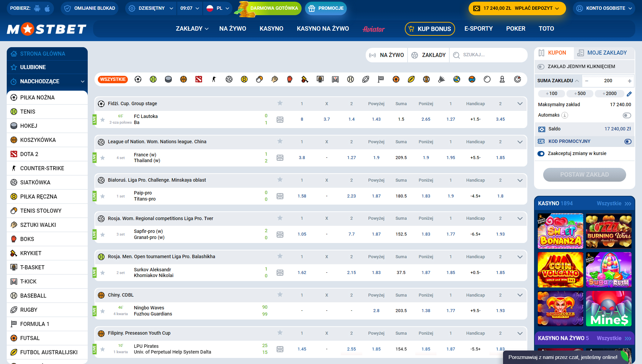Viewport: 642px width, 364px height.
Task: Click the Mostbet logo
Action: [x=47, y=29]
